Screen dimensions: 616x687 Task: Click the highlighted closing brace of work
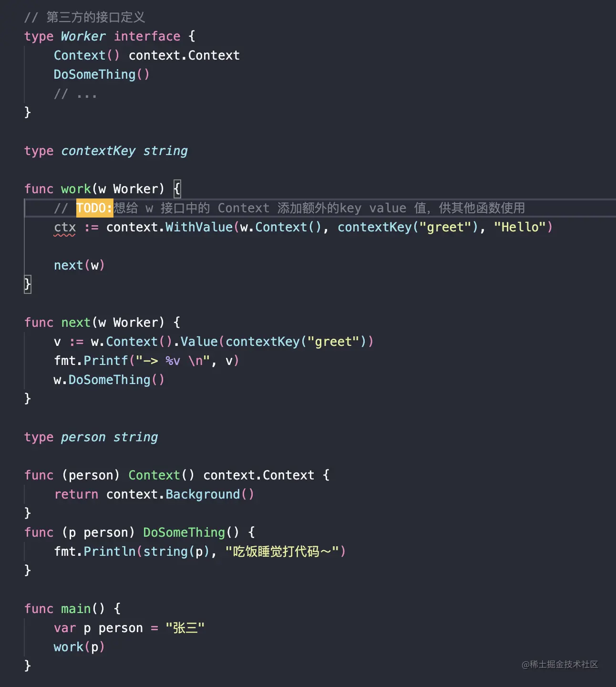[x=28, y=284]
